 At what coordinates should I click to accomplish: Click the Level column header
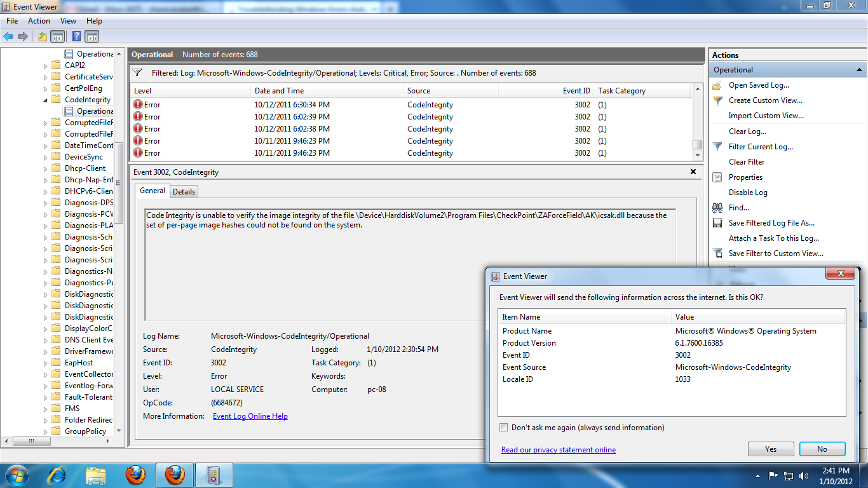pos(190,91)
